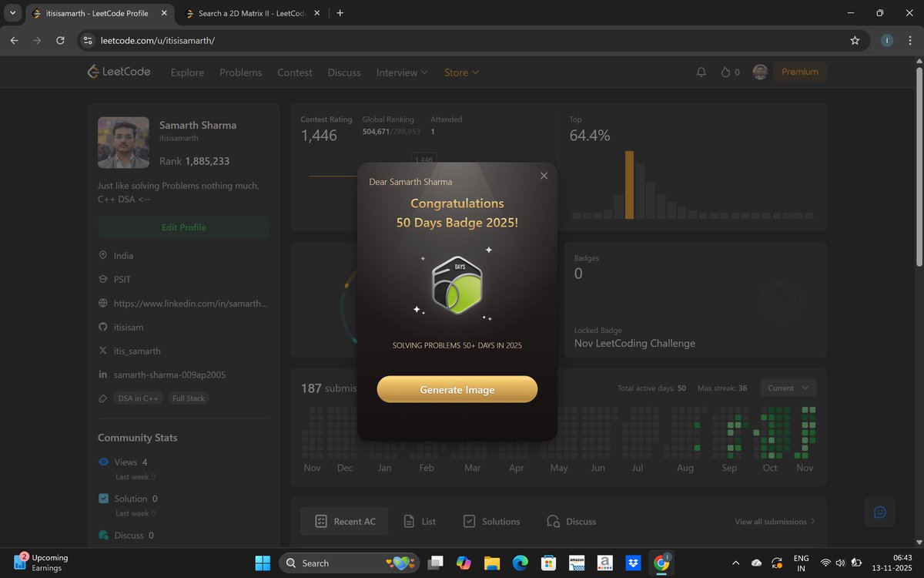Click the 50 Days badge image
Image resolution: width=924 pixels, height=578 pixels.
tap(457, 285)
